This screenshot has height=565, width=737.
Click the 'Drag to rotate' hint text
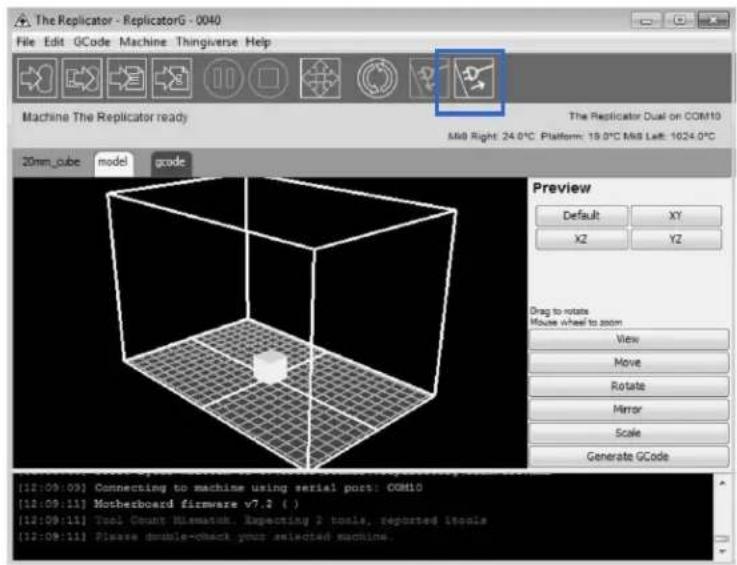tap(559, 311)
